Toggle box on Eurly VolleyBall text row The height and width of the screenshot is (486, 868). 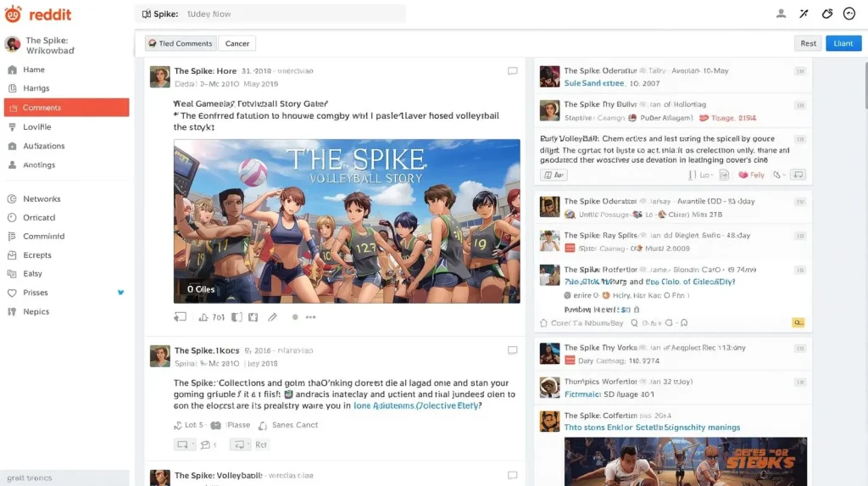[x=800, y=139]
